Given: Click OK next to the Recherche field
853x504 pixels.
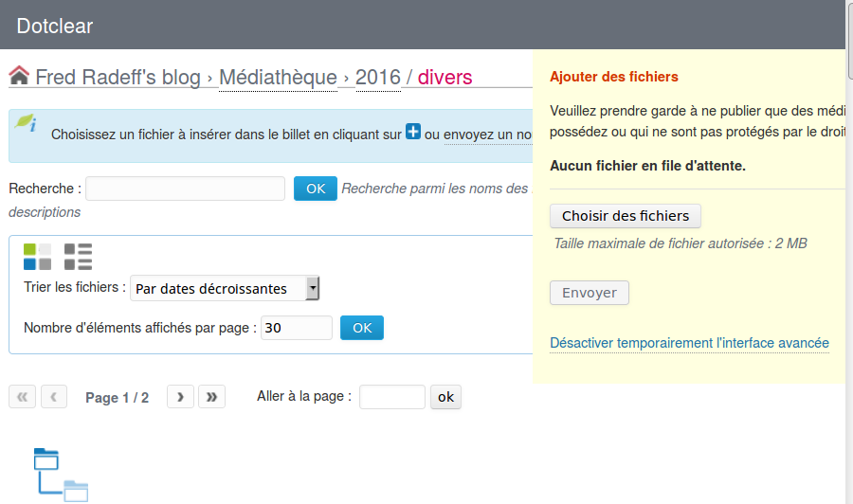Looking at the screenshot, I should point(316,189).
